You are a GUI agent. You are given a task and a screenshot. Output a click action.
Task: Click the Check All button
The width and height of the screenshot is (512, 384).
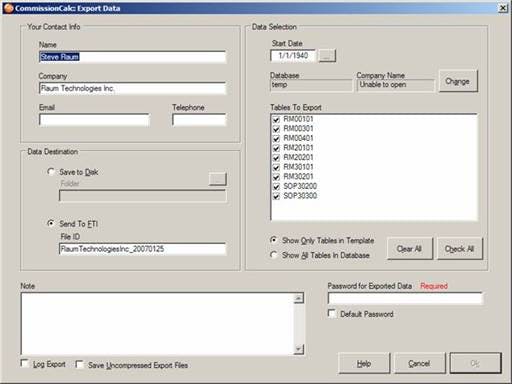(x=460, y=249)
